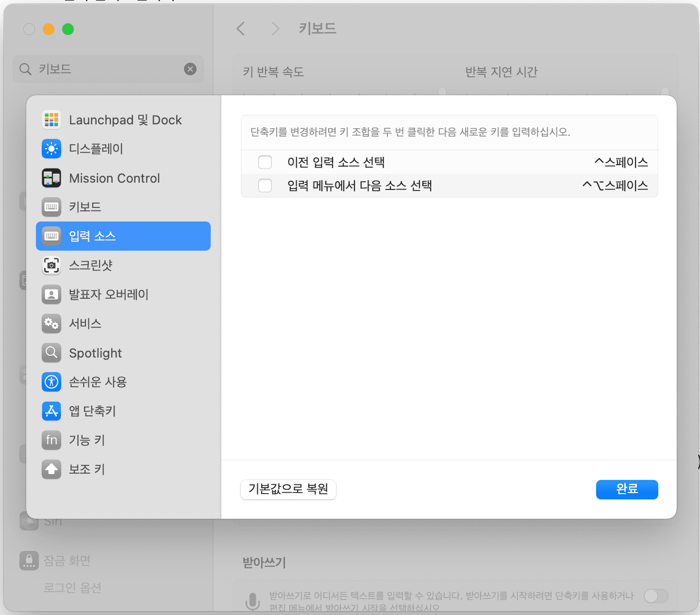Image resolution: width=700 pixels, height=615 pixels.
Task: Enable 입력 메뉴에서 다음 소스 선택 shortcut
Action: (x=265, y=186)
